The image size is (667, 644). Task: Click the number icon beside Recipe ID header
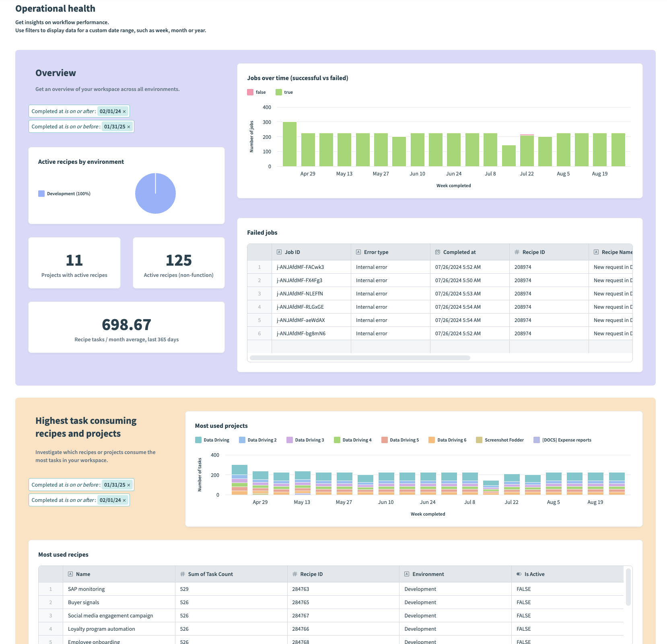517,252
